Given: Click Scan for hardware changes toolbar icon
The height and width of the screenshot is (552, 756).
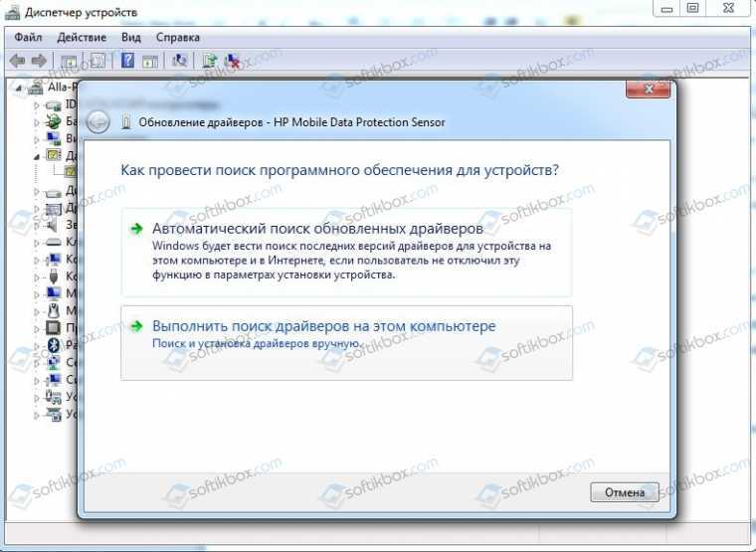Looking at the screenshot, I should [179, 61].
